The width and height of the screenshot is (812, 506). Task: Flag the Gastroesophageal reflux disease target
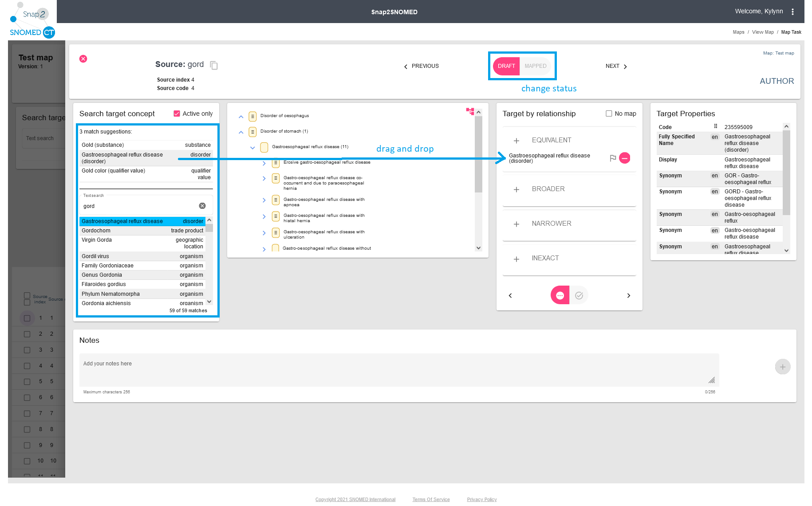click(x=613, y=158)
